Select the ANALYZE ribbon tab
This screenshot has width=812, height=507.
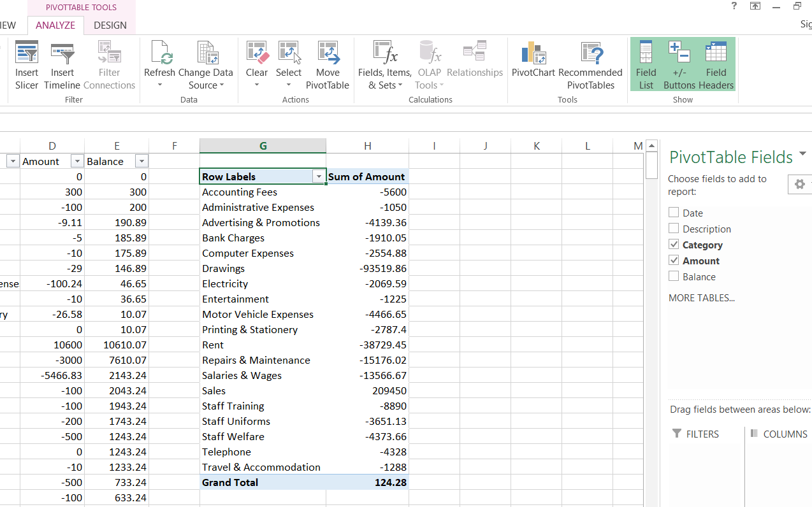[x=55, y=25]
